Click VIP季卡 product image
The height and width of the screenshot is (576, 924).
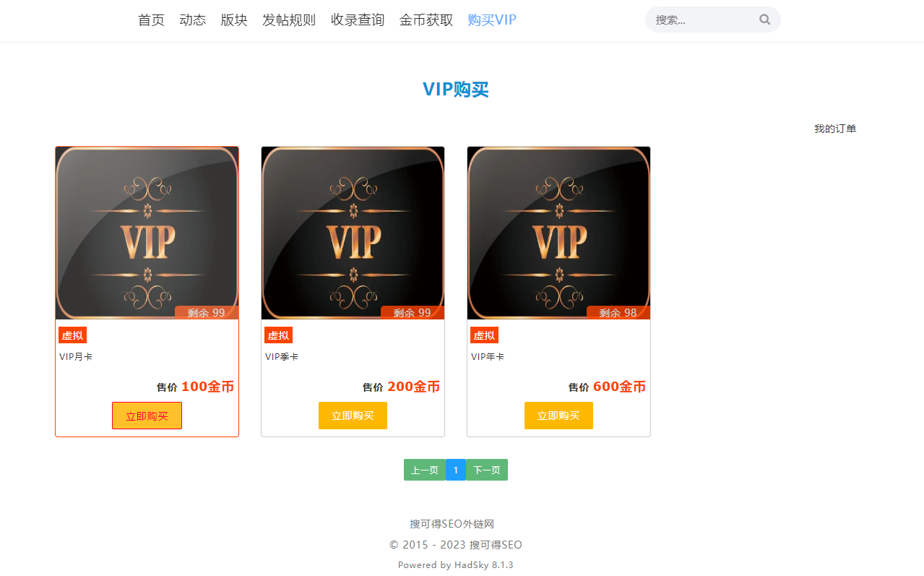pos(353,233)
